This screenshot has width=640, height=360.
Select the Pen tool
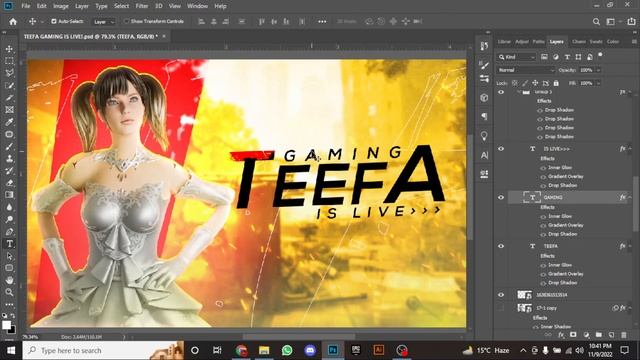point(9,231)
